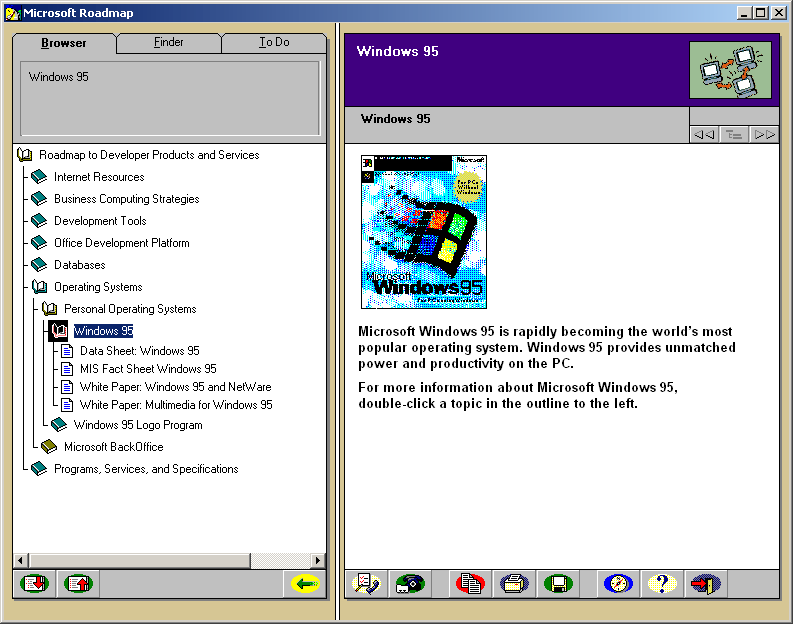Image resolution: width=793 pixels, height=624 pixels.
Task: Click the selected open-book icon of Windows 95
Action: 59,331
